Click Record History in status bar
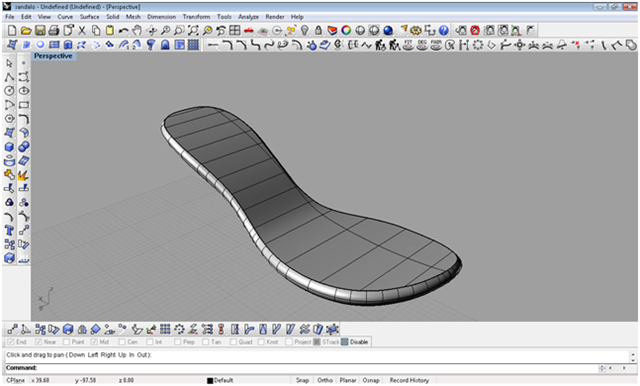This screenshot has width=640, height=386. coord(409,380)
